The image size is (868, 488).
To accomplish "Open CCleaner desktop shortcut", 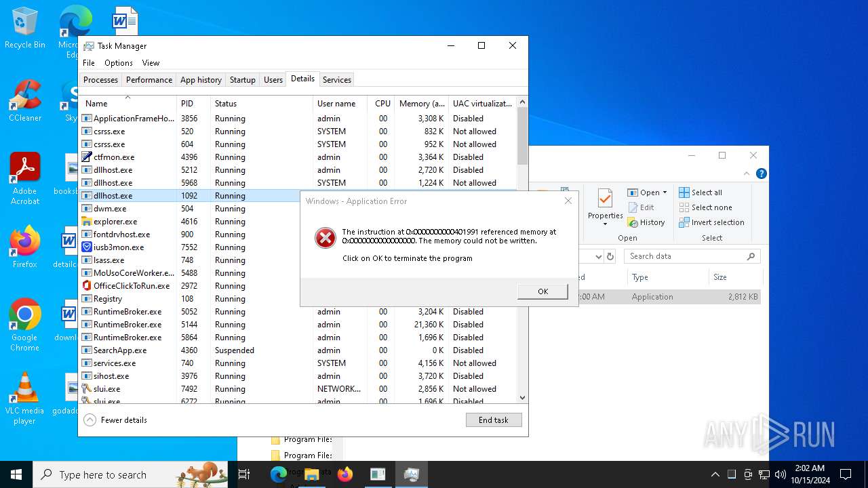I will pos(25,102).
